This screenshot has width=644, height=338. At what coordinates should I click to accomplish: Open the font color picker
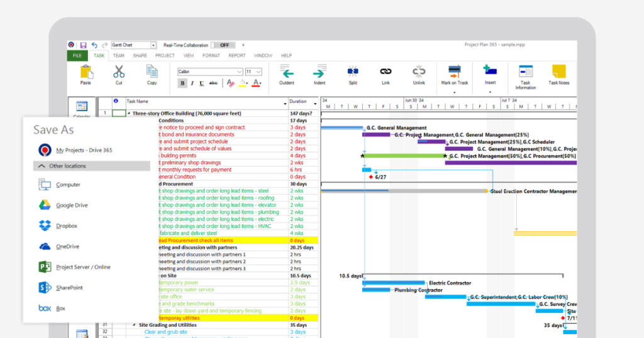pos(257,84)
